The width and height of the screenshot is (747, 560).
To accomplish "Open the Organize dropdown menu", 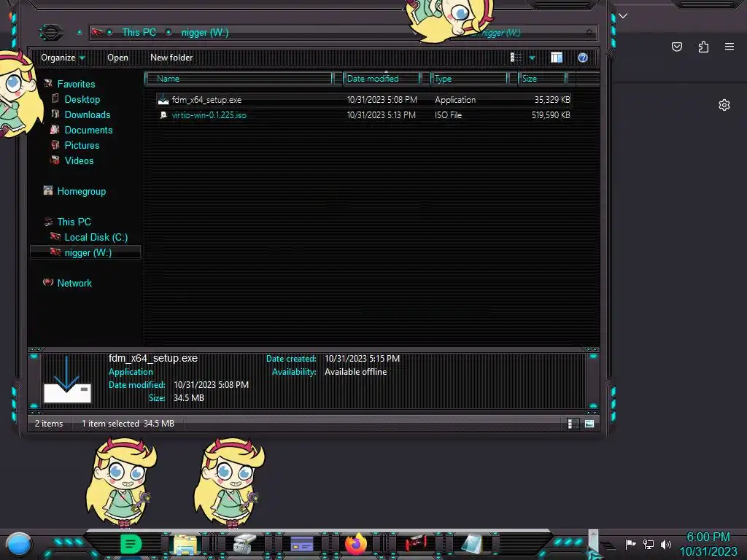I will point(63,58).
